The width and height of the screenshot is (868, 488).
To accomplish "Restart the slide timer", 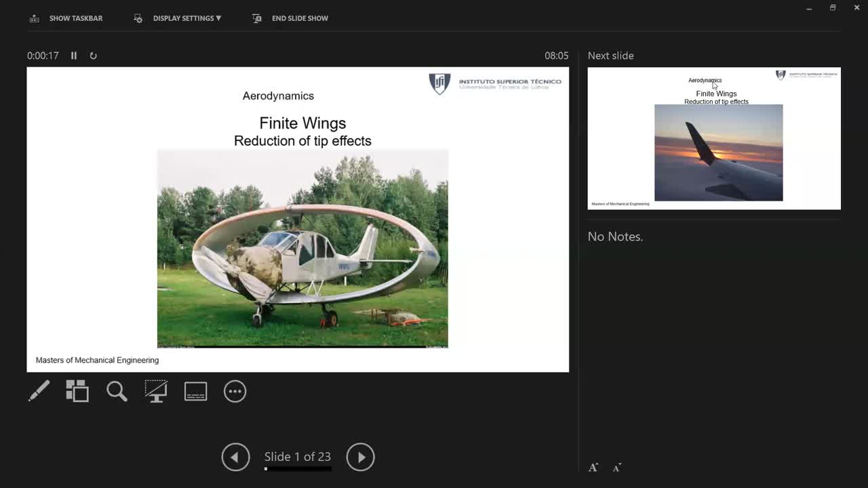I will (94, 56).
